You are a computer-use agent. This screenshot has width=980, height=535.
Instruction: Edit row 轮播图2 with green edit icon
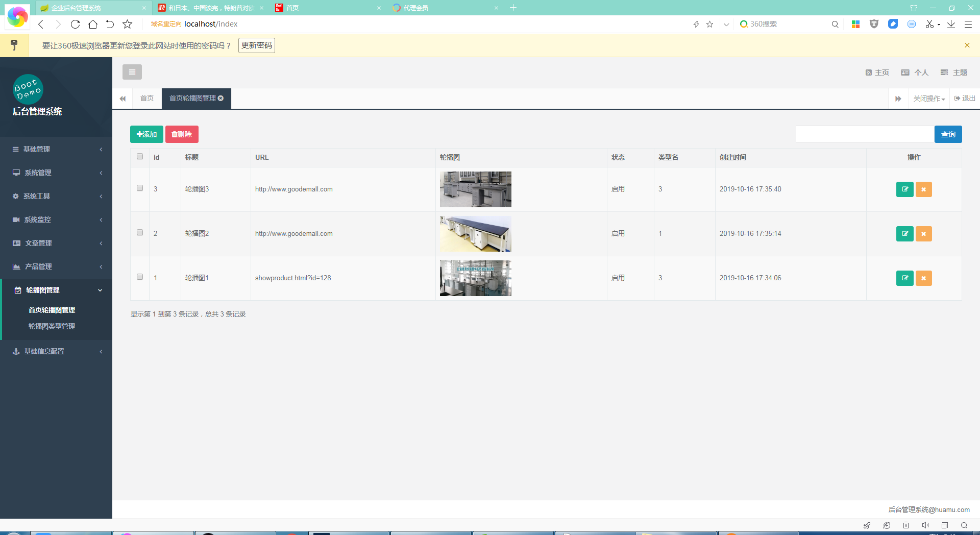point(905,234)
